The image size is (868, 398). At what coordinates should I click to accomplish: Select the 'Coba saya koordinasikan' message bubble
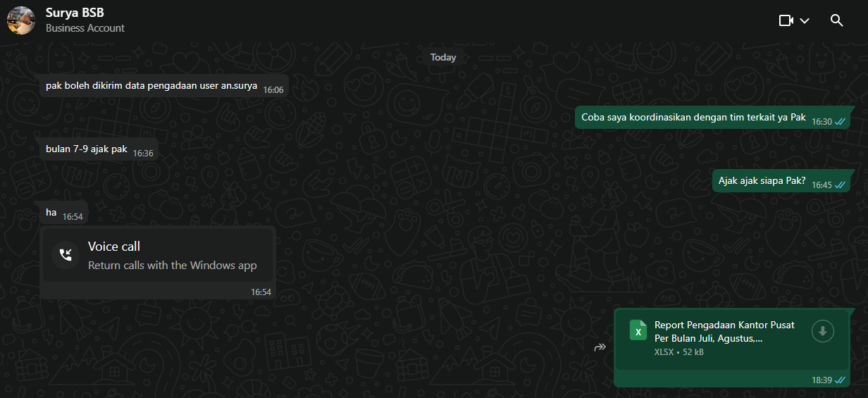pos(693,118)
